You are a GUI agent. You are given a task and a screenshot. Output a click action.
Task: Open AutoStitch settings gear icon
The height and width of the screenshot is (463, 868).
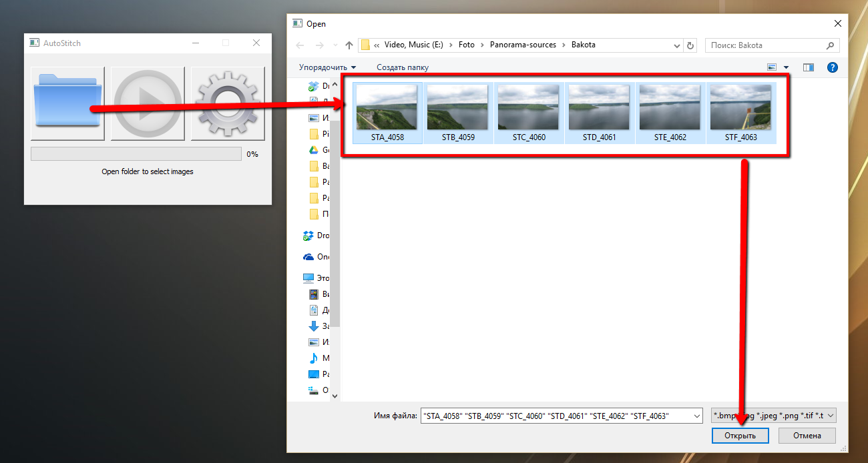[x=228, y=103]
